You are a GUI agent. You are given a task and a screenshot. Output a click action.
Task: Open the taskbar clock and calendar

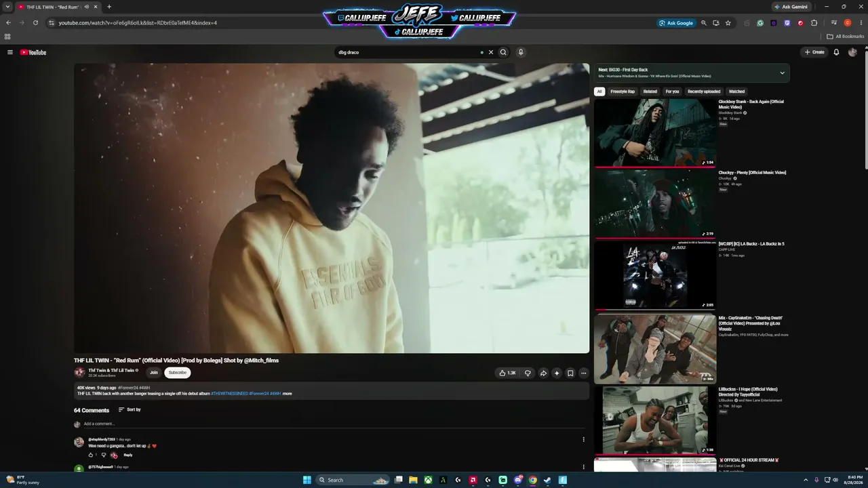(x=854, y=480)
